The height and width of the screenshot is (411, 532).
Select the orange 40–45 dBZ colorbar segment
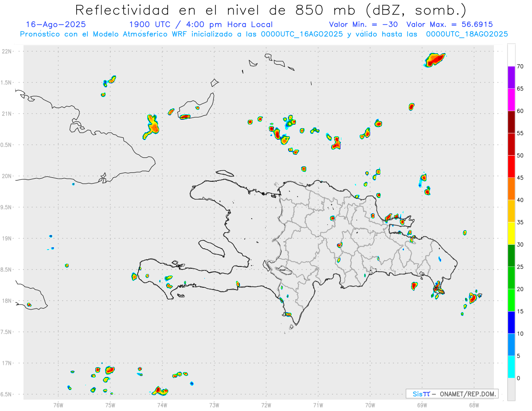(x=511, y=188)
